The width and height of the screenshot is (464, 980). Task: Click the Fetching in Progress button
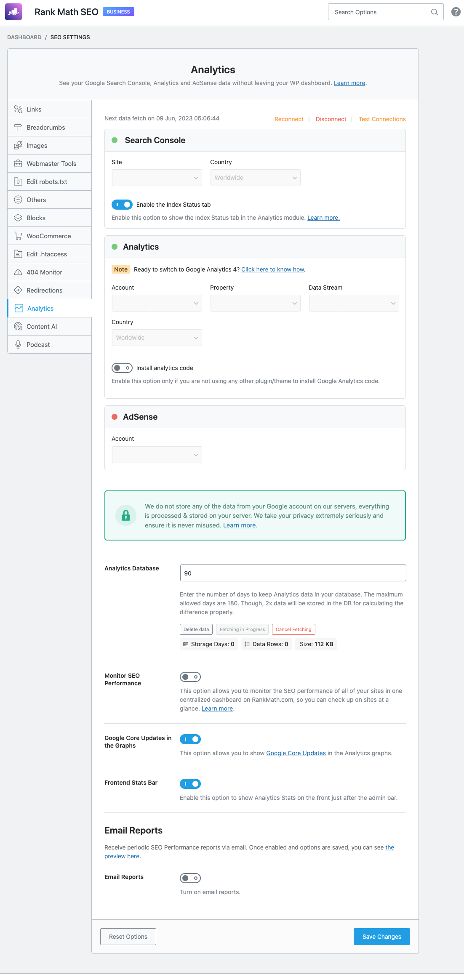[x=242, y=629]
